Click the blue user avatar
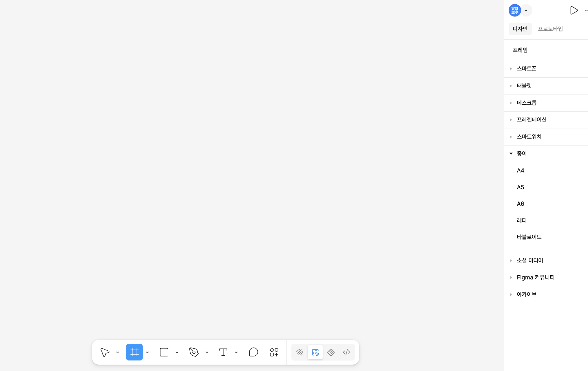The width and height of the screenshot is (588, 371). (x=515, y=10)
